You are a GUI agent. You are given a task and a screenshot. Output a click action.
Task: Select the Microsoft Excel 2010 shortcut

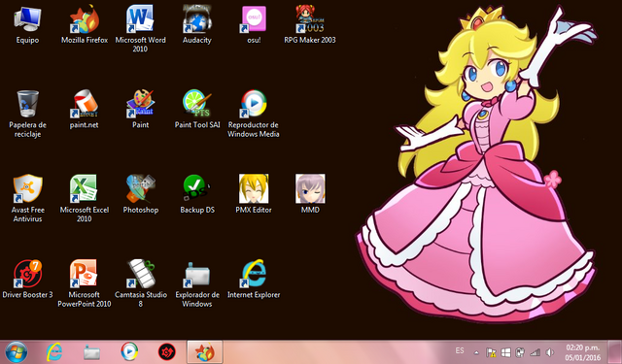tap(85, 198)
